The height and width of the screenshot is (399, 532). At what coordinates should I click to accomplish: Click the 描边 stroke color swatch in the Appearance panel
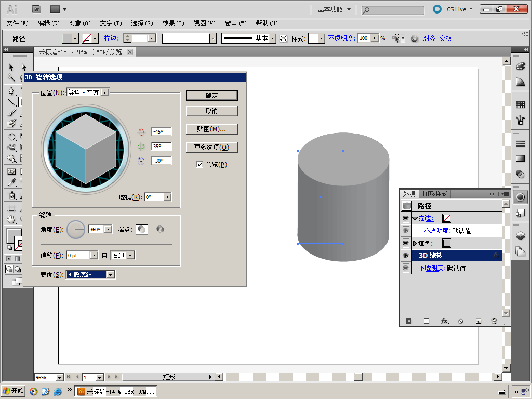(447, 218)
